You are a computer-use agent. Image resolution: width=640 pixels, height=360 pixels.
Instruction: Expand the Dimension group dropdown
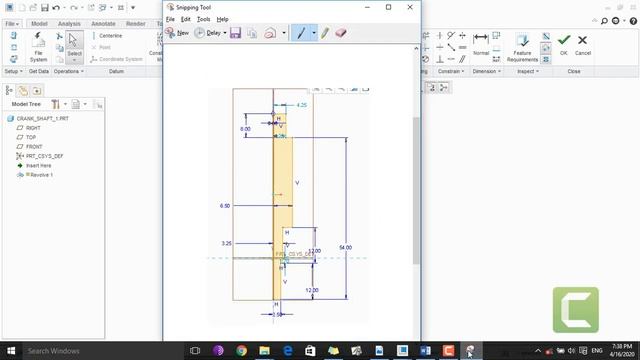point(486,71)
